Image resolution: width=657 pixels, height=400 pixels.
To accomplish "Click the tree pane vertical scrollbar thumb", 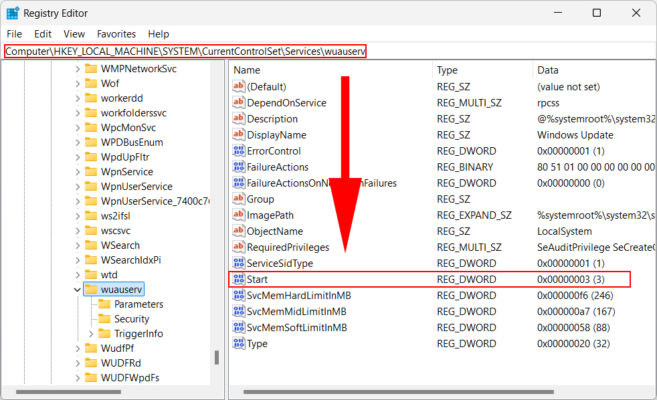I will point(217,358).
